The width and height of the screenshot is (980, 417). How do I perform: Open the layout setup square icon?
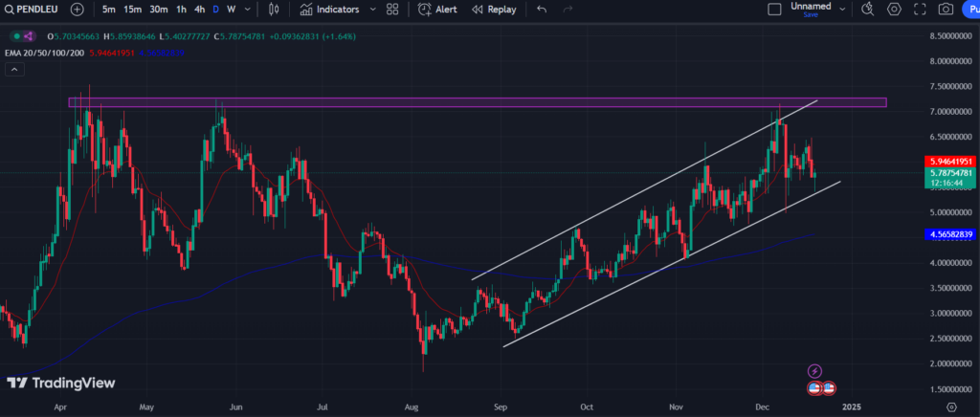[774, 10]
